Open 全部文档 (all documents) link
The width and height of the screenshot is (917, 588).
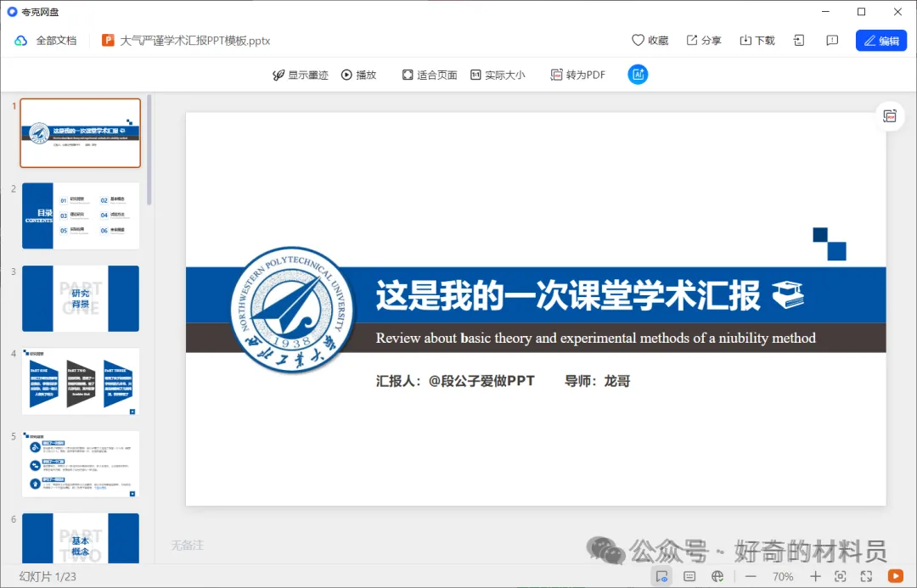coord(56,41)
